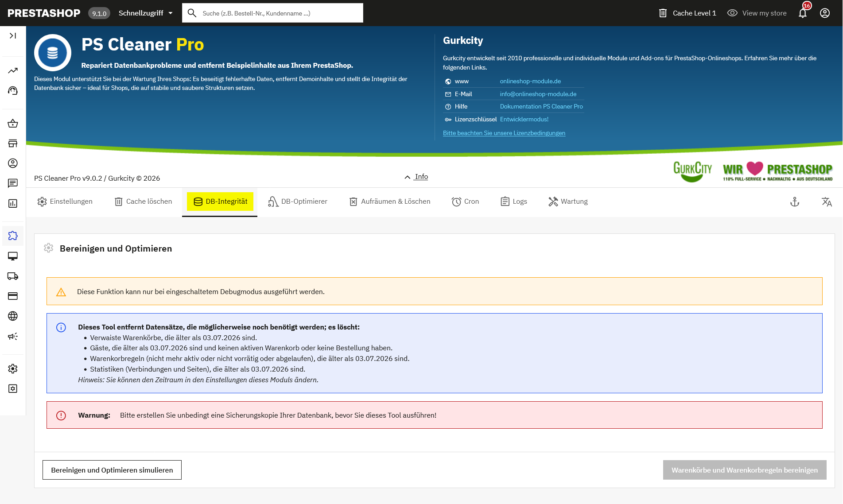
Task: Click the 'Verwaiste Warenkörbe' list entry
Action: pyautogui.click(x=174, y=337)
